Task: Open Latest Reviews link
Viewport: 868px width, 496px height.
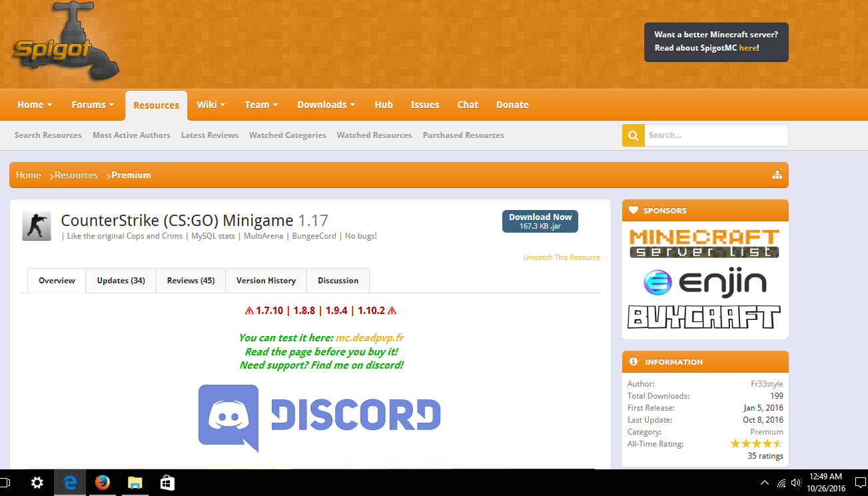Action: tap(210, 135)
